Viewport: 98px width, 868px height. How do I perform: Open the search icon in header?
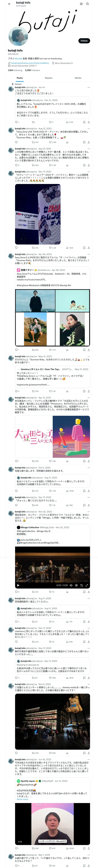point(88,4)
